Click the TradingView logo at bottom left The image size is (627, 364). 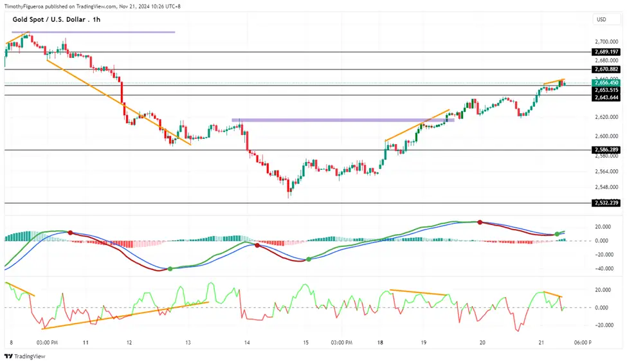tap(25, 356)
